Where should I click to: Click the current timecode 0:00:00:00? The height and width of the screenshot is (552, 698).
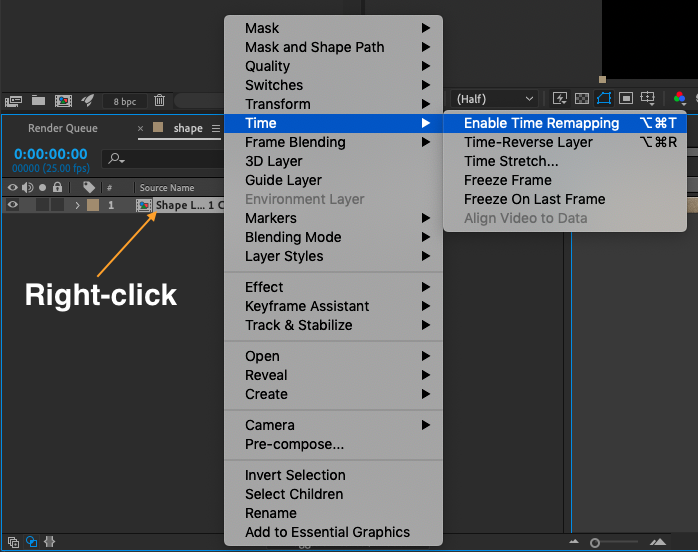(x=51, y=154)
